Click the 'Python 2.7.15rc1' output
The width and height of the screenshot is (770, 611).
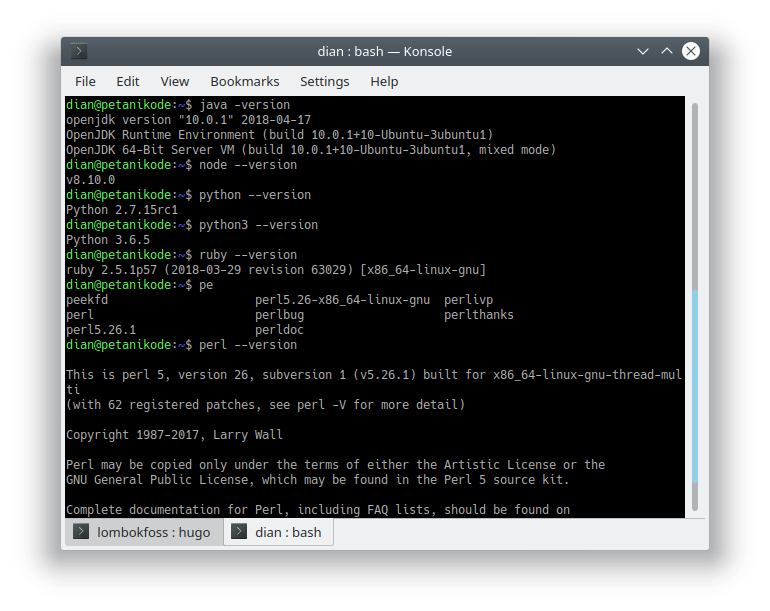pos(122,210)
